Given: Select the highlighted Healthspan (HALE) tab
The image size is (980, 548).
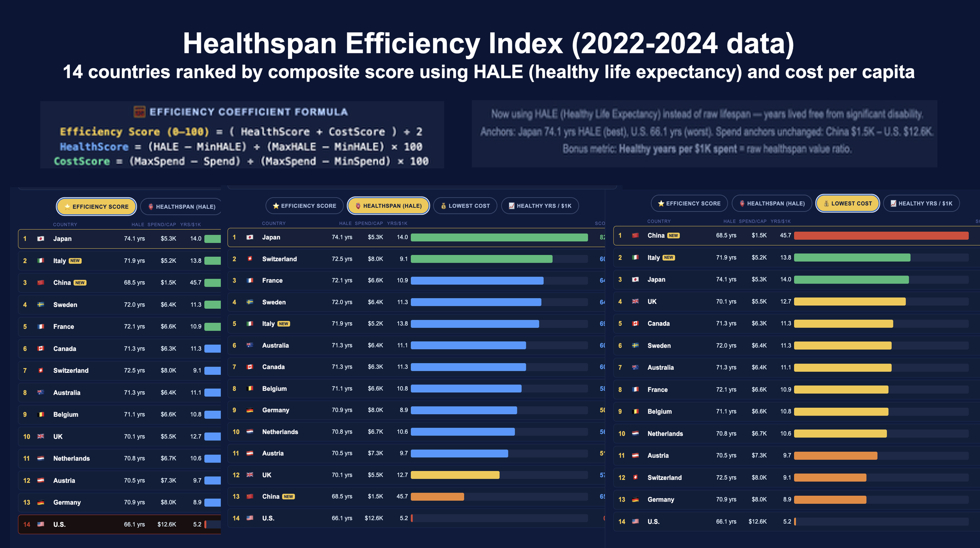Looking at the screenshot, I should coord(388,206).
